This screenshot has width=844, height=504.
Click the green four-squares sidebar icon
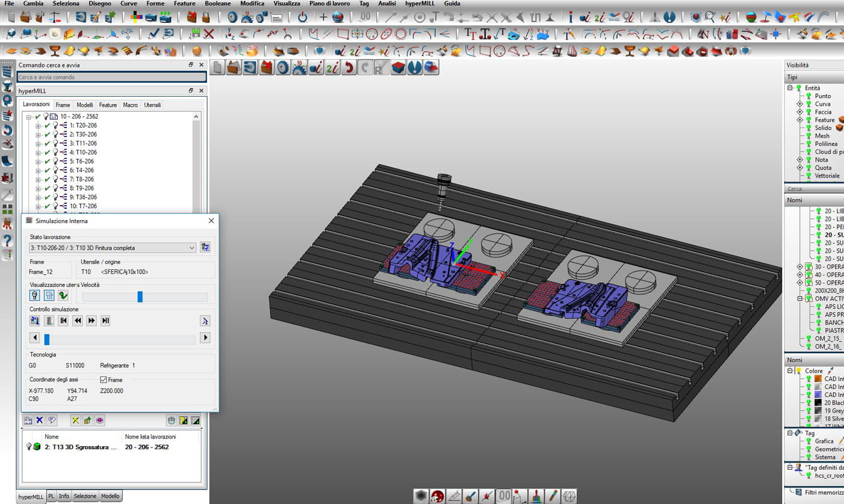pos(7,209)
